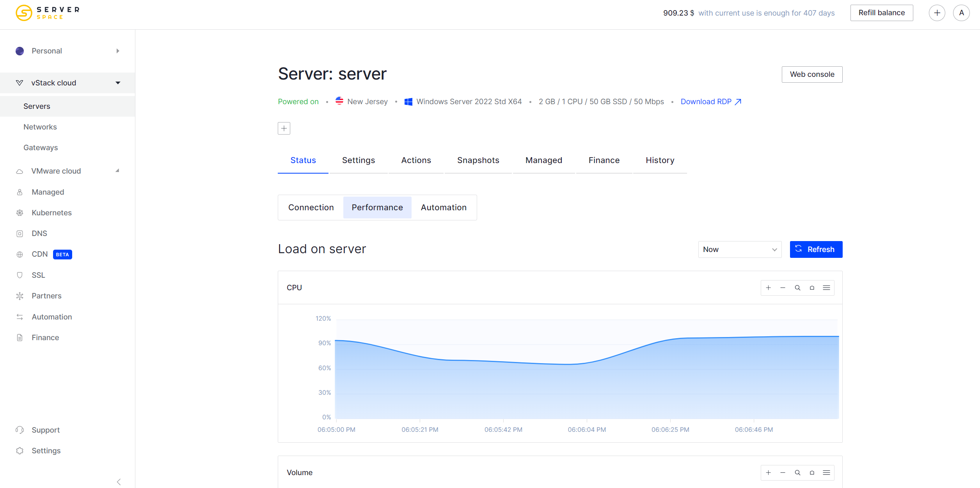Click the Refresh button

pos(816,249)
